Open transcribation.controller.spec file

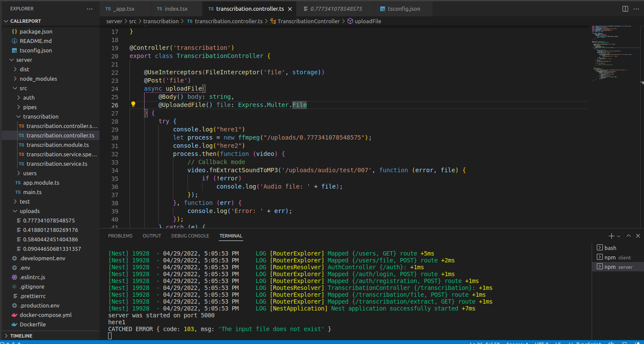[x=51, y=126]
